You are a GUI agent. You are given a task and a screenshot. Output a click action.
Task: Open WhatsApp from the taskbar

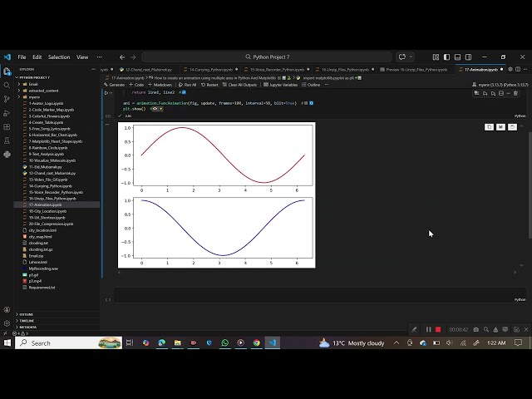pos(225,342)
